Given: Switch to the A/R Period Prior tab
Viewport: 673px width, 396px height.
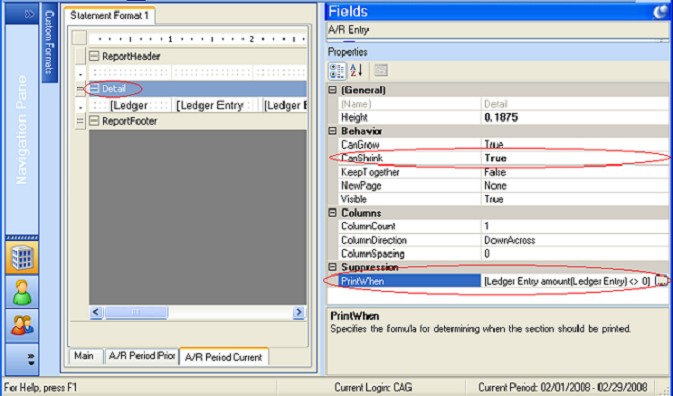Looking at the screenshot, I should pyautogui.click(x=142, y=357).
